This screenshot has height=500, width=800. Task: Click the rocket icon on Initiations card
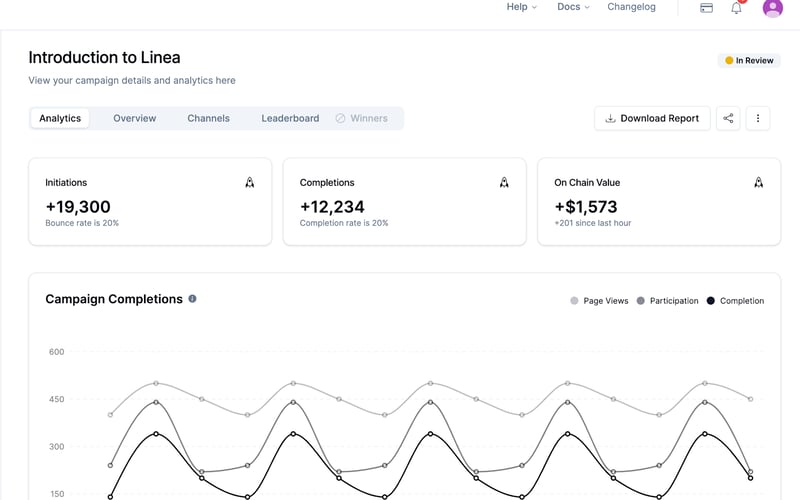click(x=249, y=182)
